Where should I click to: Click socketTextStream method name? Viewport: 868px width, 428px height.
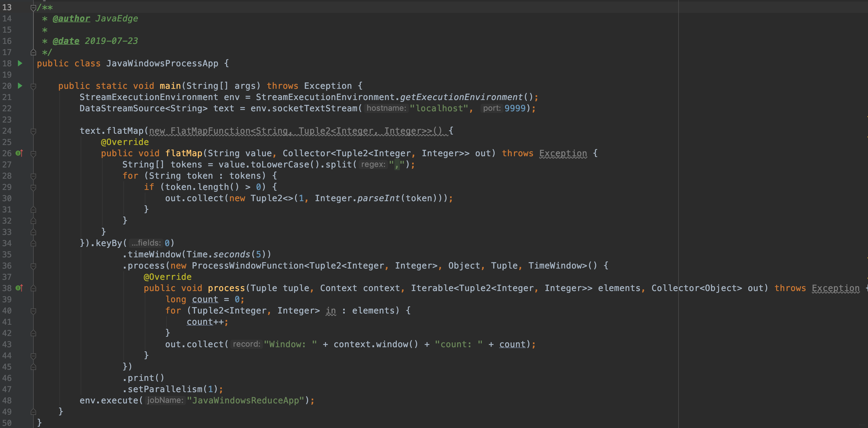315,108
